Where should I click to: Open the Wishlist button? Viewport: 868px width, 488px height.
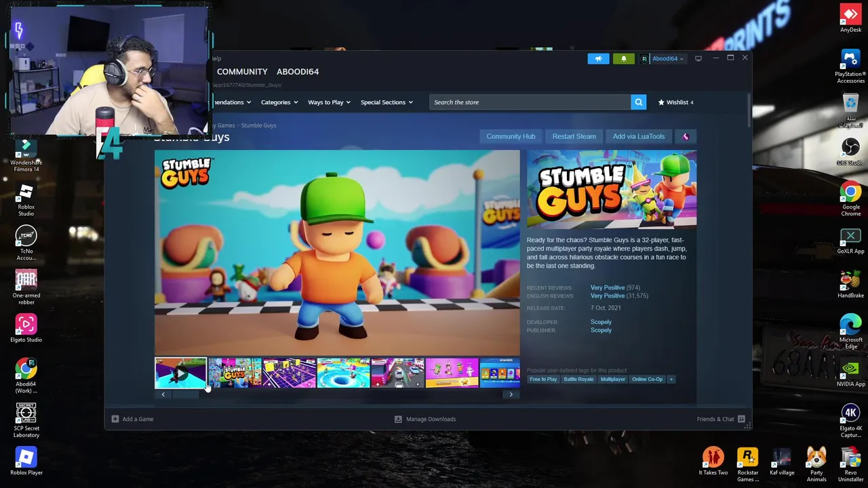pos(676,102)
